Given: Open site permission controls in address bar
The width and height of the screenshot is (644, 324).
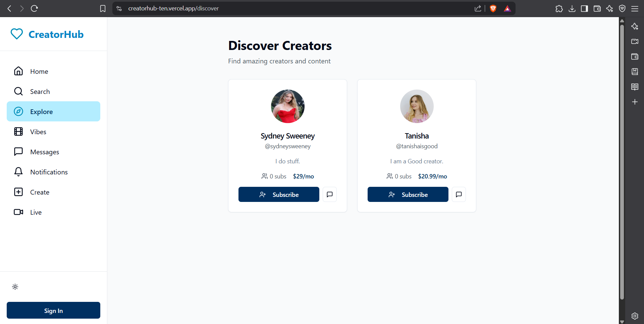Looking at the screenshot, I should tap(119, 8).
